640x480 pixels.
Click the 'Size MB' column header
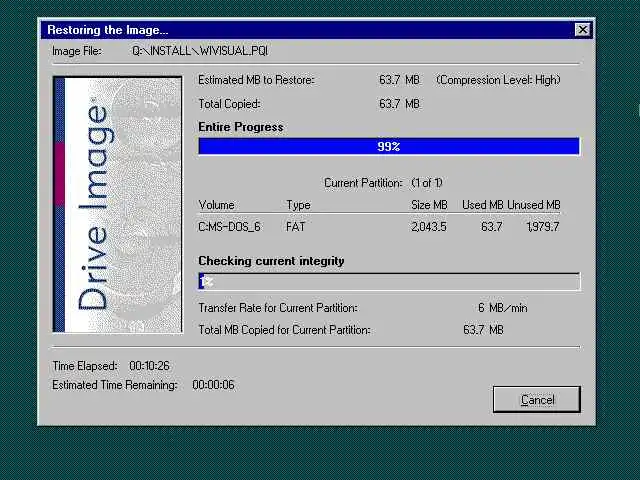point(429,205)
